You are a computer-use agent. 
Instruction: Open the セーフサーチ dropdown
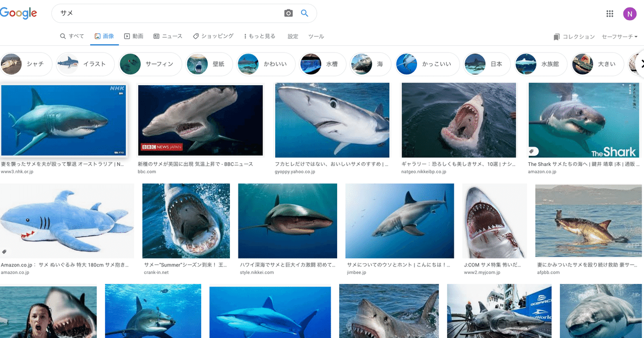(x=619, y=36)
